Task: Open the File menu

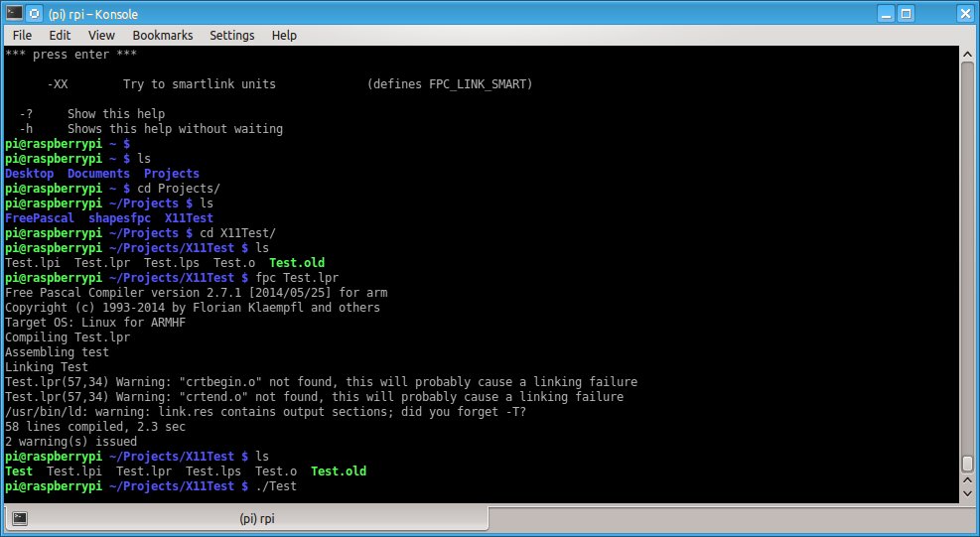Action: pyautogui.click(x=22, y=35)
